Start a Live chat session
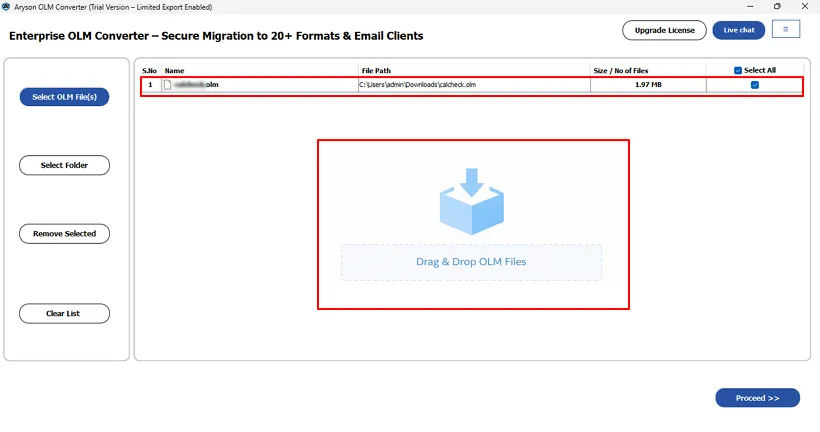 (738, 30)
